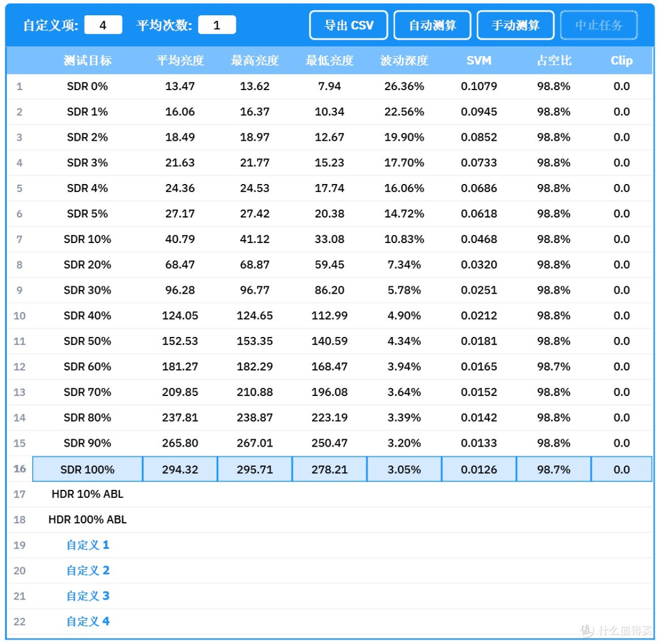Click fluctuation depth value 3.20%
The height and width of the screenshot is (644, 658).
pyautogui.click(x=404, y=443)
